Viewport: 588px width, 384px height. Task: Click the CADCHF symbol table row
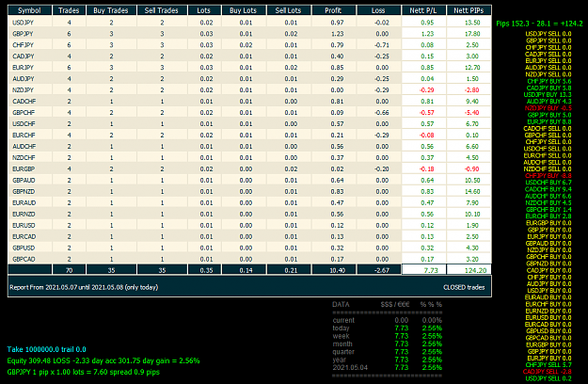pos(249,102)
